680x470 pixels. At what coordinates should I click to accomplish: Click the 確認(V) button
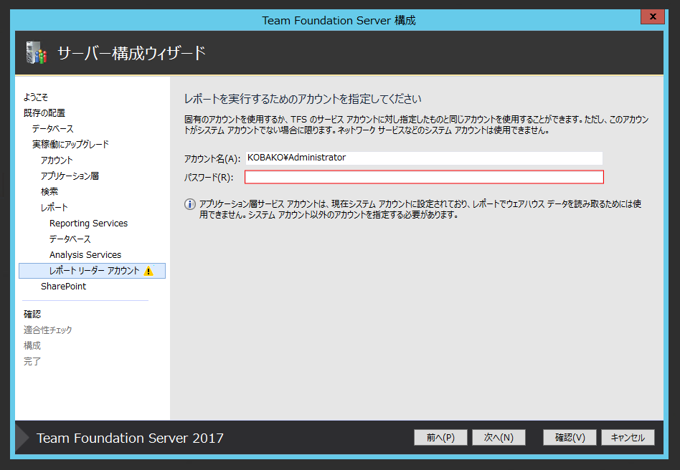[569, 437]
